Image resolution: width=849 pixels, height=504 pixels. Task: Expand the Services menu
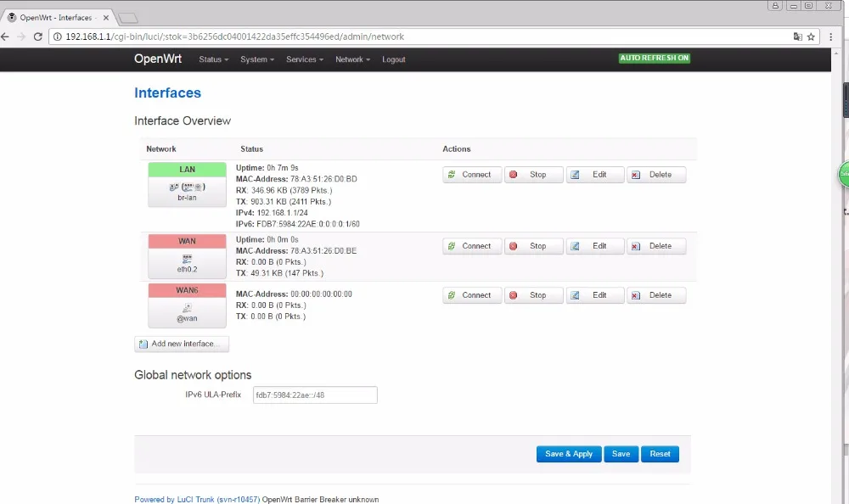point(304,59)
